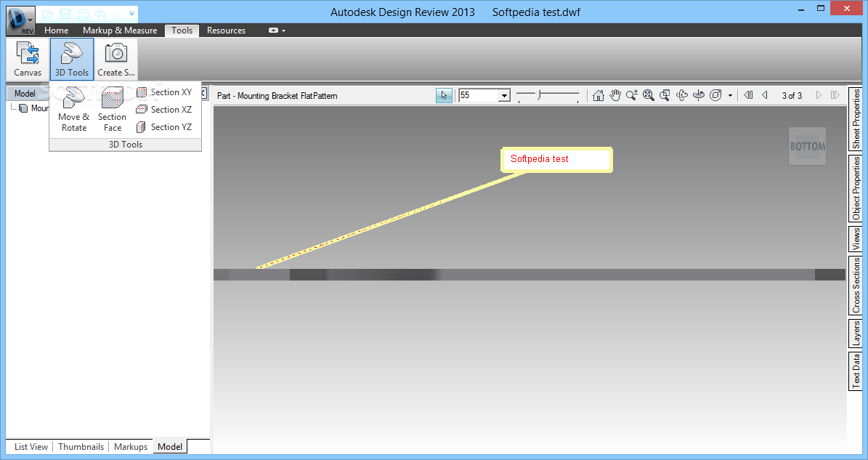Click the sheet title 'Part - Mounting Bracket FlatPattern'
868x460 pixels.
(x=277, y=96)
